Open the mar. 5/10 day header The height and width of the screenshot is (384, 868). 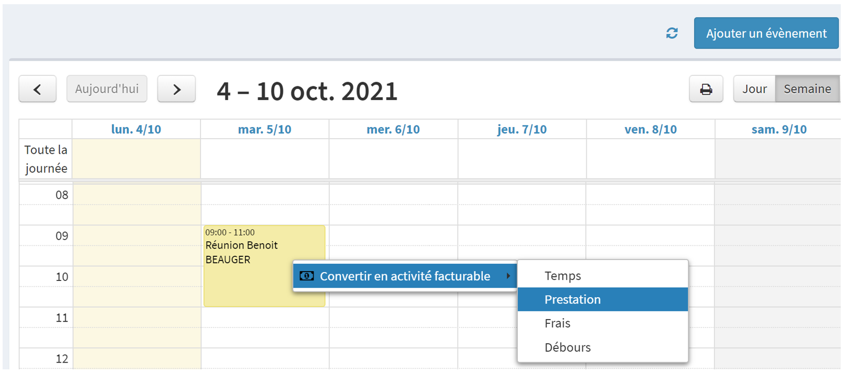tap(264, 129)
